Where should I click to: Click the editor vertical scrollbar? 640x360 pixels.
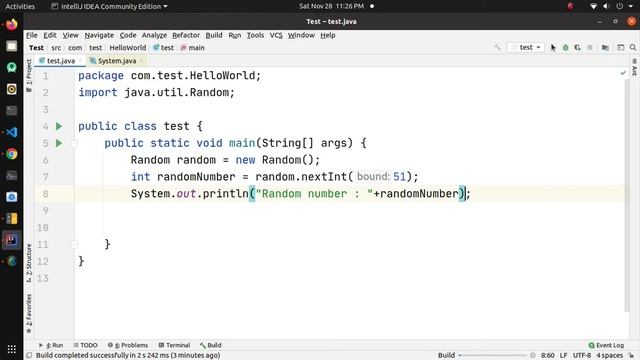[627, 196]
